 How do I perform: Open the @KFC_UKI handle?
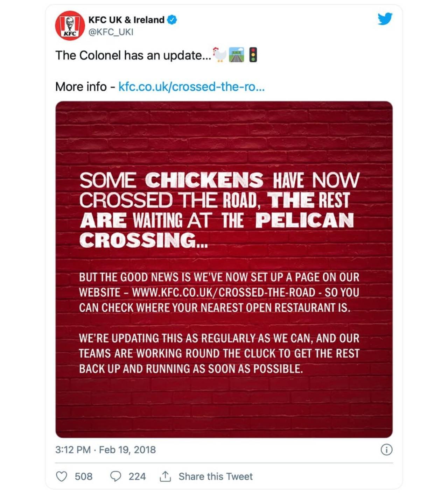point(111,32)
